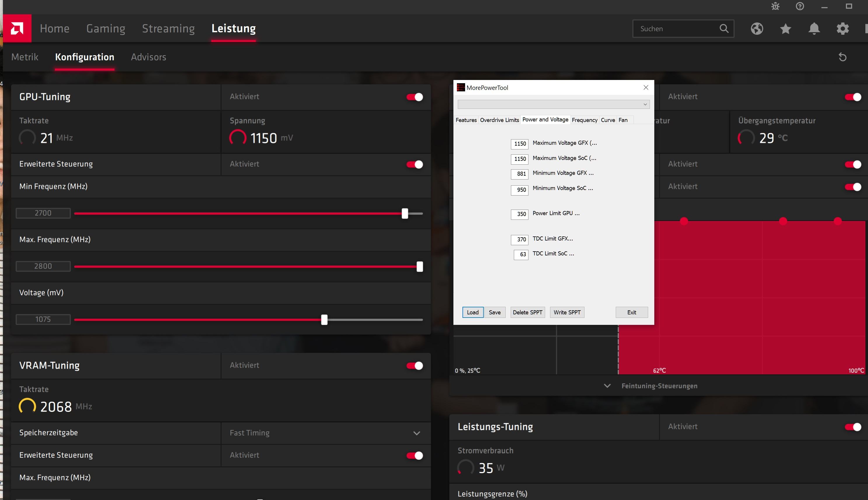Click the Power Limit GPU field
The height and width of the screenshot is (500, 868).
[x=519, y=214]
